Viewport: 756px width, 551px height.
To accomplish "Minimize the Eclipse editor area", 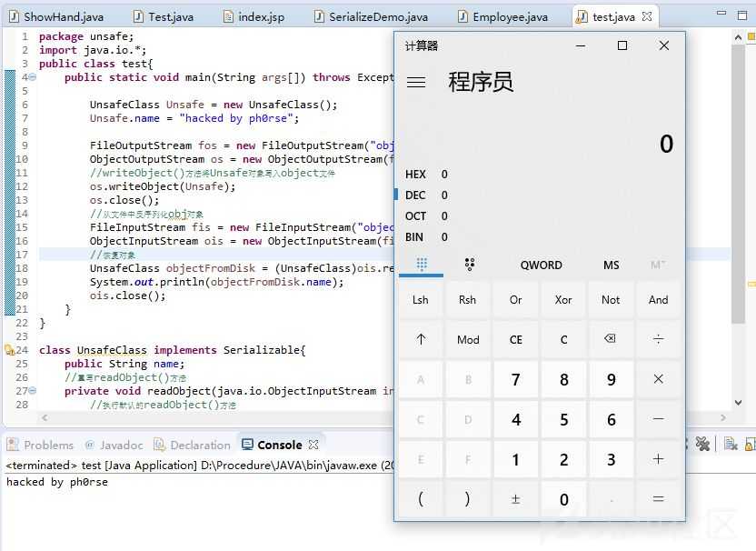I will pyautogui.click(x=721, y=14).
